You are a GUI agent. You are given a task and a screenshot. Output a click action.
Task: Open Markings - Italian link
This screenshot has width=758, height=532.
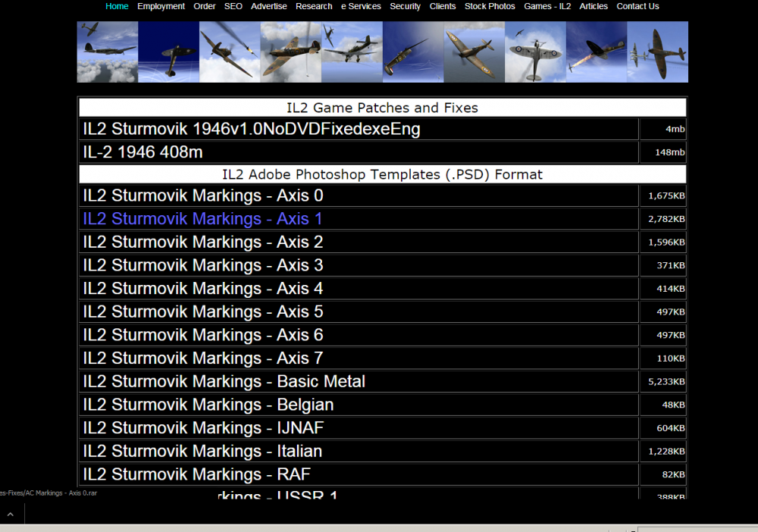(x=202, y=451)
